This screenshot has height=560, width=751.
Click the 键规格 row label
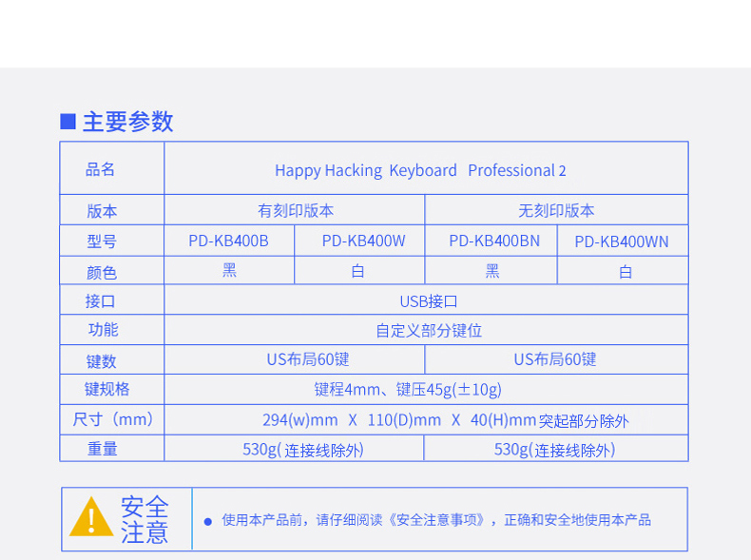point(106,389)
